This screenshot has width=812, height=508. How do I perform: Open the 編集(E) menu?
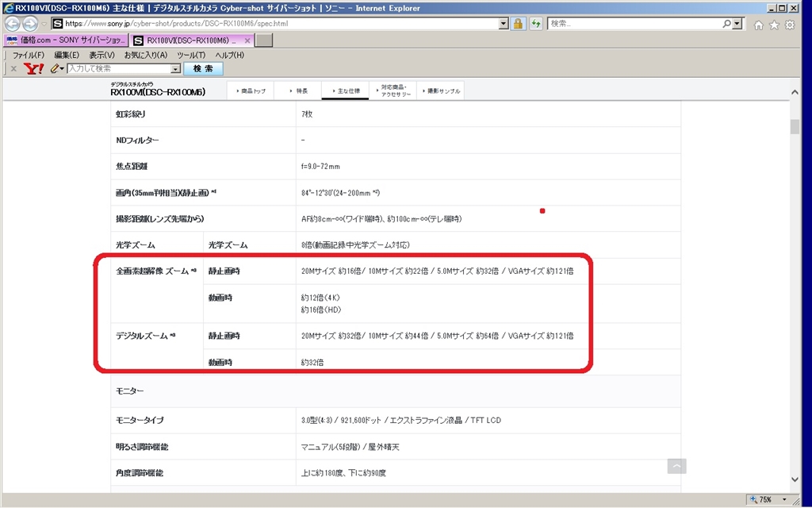tap(67, 55)
